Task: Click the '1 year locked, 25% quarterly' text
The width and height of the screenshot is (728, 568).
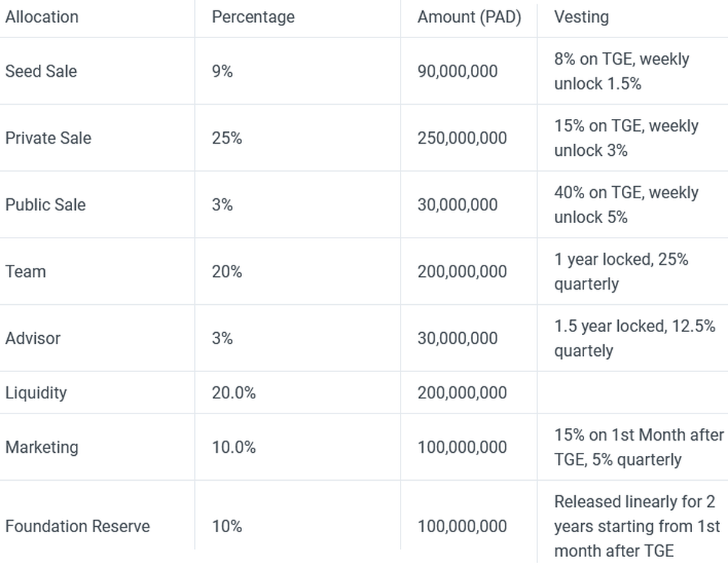Action: (621, 272)
